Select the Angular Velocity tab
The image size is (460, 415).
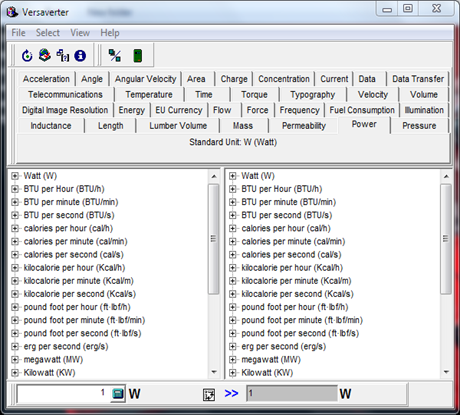(145, 79)
